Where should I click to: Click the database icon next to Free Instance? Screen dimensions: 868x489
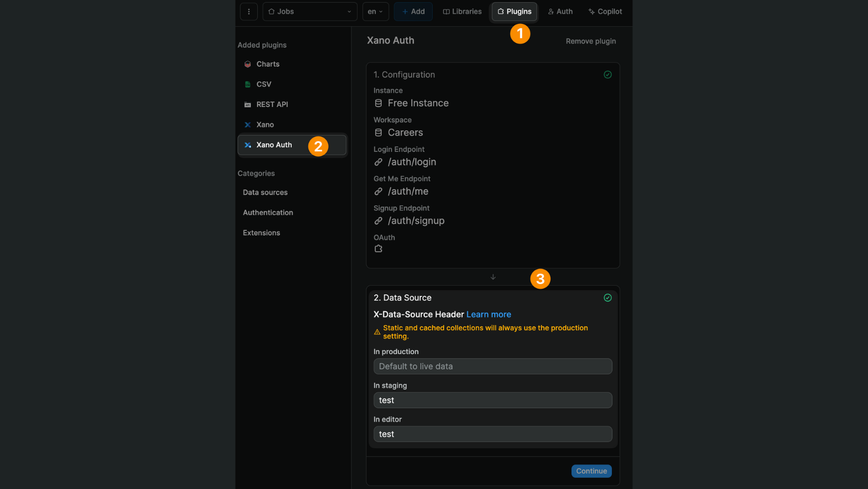point(378,103)
